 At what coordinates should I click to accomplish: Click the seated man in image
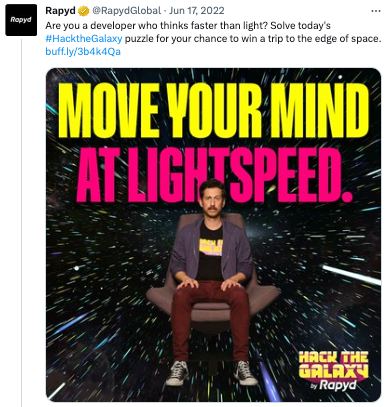(212, 280)
